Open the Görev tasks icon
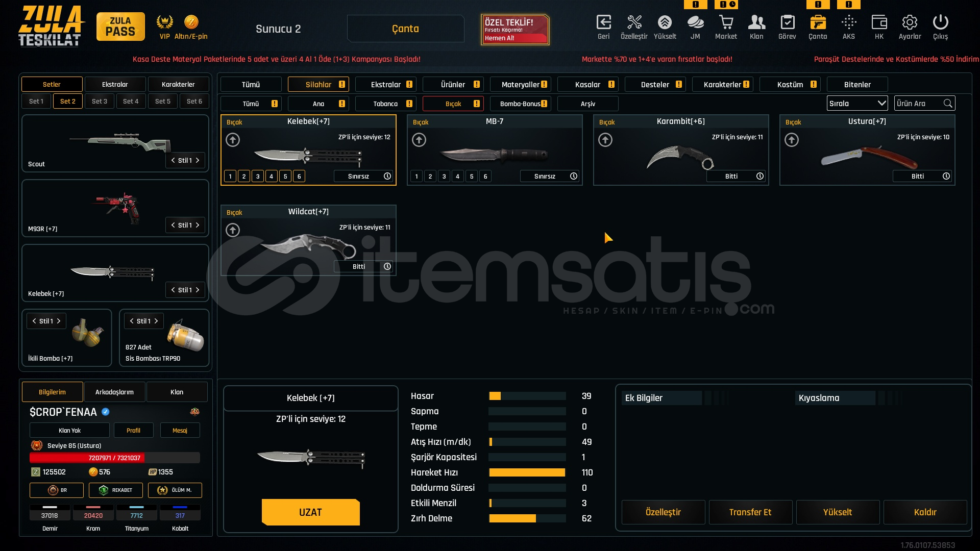The image size is (980, 551). (787, 22)
